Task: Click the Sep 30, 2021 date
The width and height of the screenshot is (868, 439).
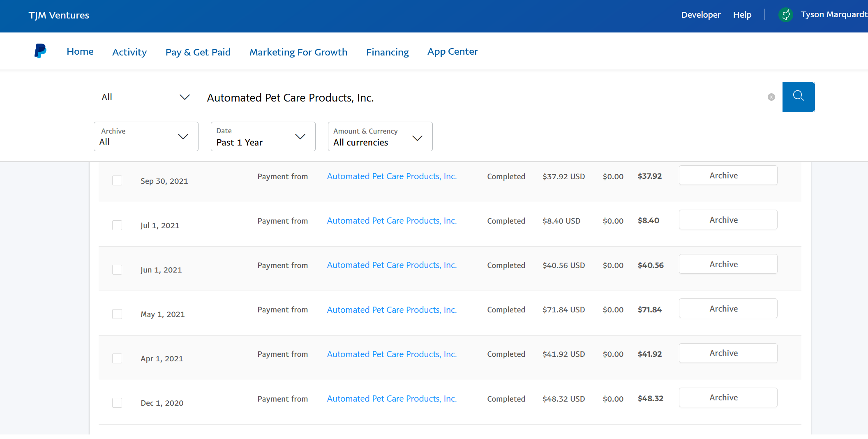Action: coord(164,181)
